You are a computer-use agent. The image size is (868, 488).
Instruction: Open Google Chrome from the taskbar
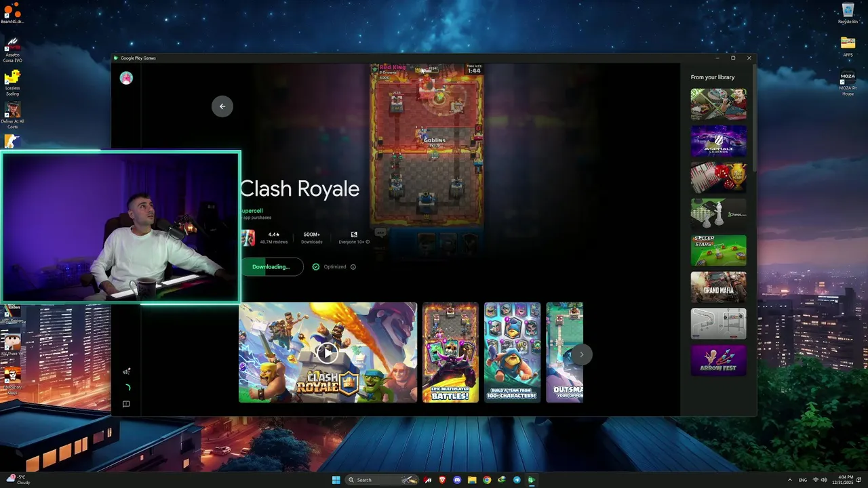[x=487, y=480]
